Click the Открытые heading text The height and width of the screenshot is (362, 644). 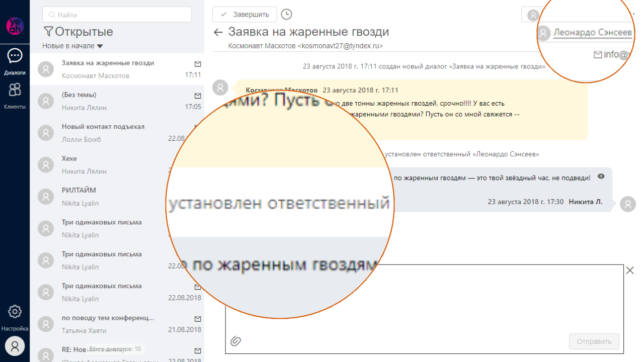click(84, 32)
